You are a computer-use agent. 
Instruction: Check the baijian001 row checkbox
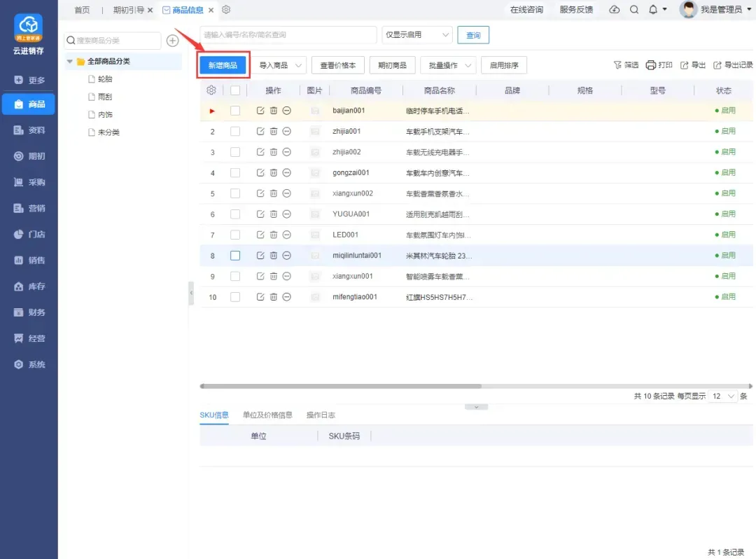(x=235, y=111)
